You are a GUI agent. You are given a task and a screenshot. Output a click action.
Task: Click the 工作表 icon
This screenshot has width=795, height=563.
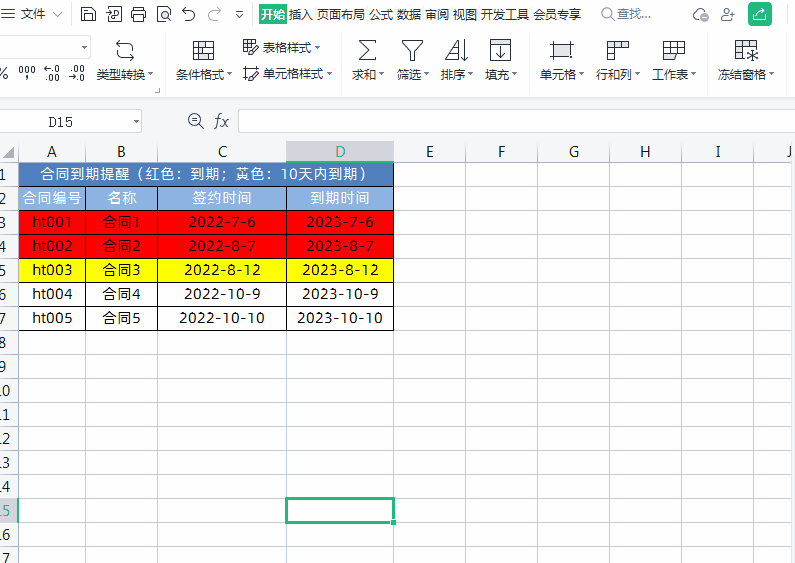(674, 51)
